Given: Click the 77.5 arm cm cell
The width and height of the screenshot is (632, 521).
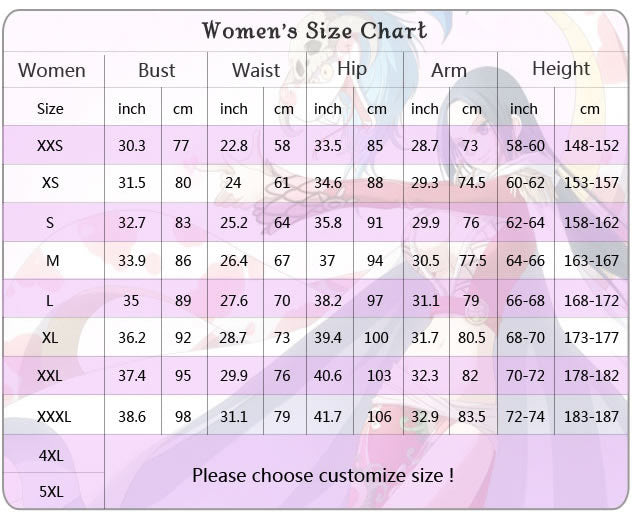Looking at the screenshot, I should pyautogui.click(x=472, y=261).
